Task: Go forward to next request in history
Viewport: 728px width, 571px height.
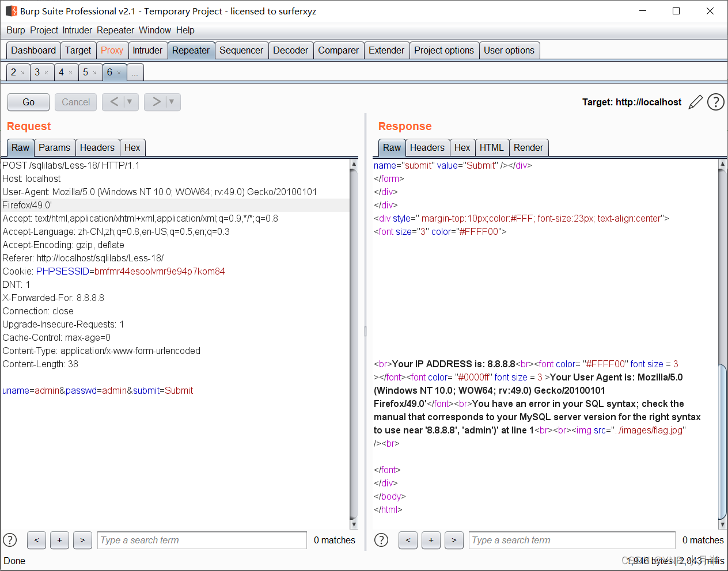Action: (x=156, y=102)
